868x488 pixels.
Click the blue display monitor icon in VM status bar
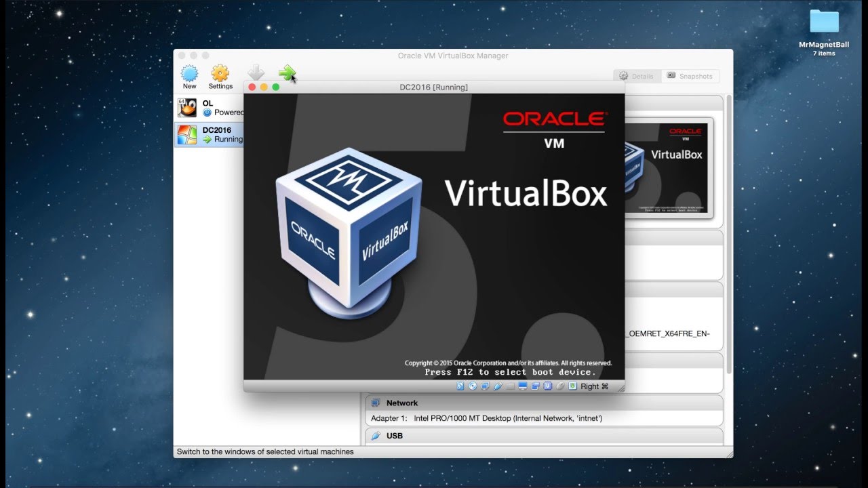coord(523,386)
